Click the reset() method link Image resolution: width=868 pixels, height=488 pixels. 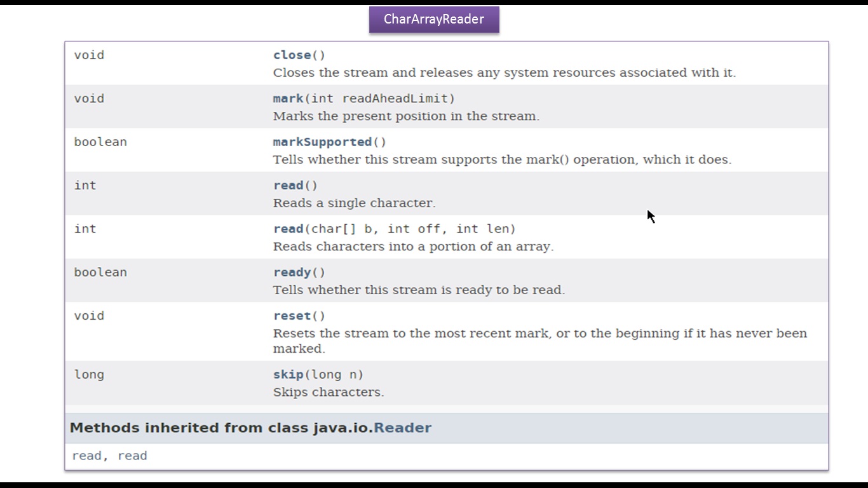(292, 316)
